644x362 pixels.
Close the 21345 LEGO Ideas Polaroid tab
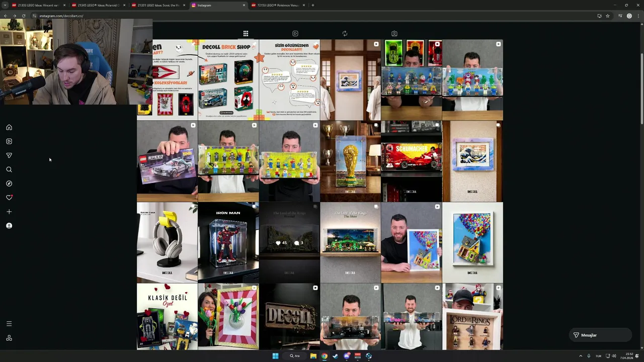(124, 5)
